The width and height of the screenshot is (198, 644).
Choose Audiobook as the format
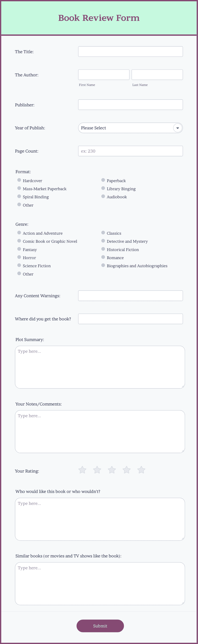[x=103, y=197]
